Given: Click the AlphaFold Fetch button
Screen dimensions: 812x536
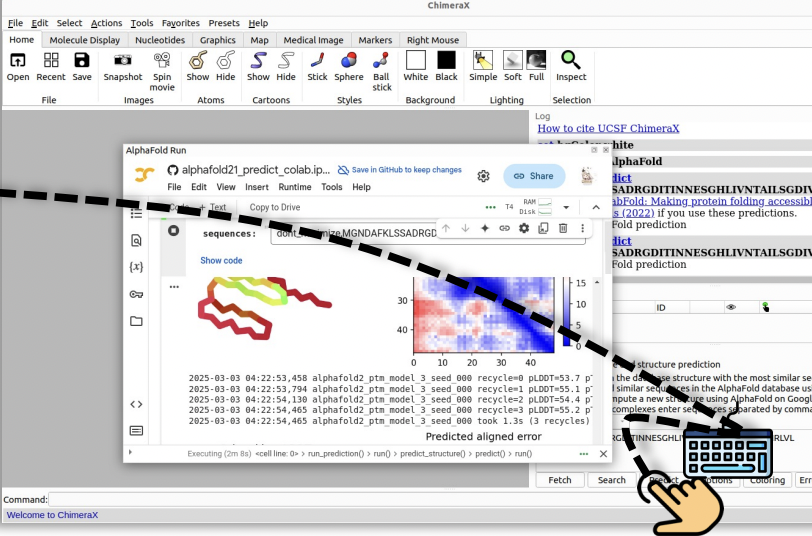Looking at the screenshot, I should pos(560,480).
